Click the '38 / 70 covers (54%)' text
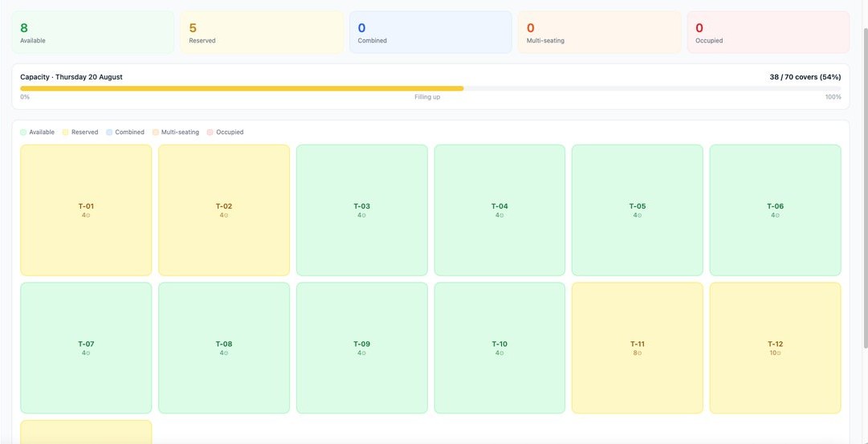Screen dimensions: 868x444 pos(805,77)
